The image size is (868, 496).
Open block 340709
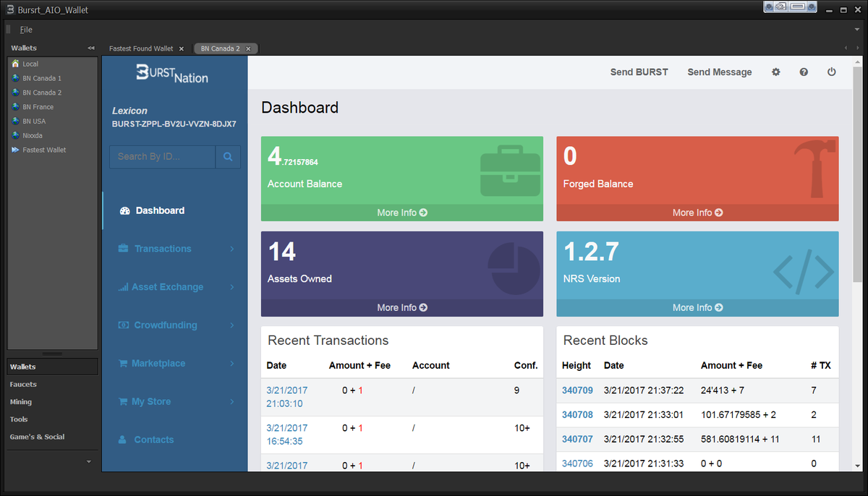577,390
